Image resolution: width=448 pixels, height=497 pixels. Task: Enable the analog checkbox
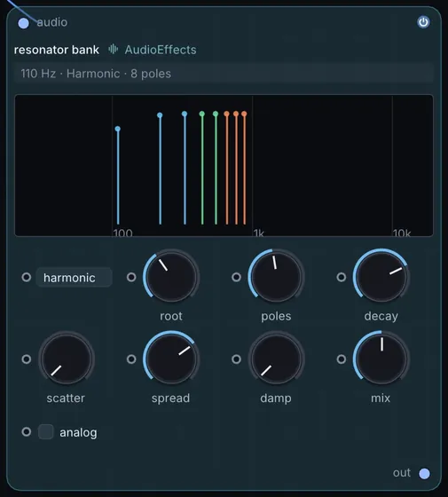coord(45,431)
